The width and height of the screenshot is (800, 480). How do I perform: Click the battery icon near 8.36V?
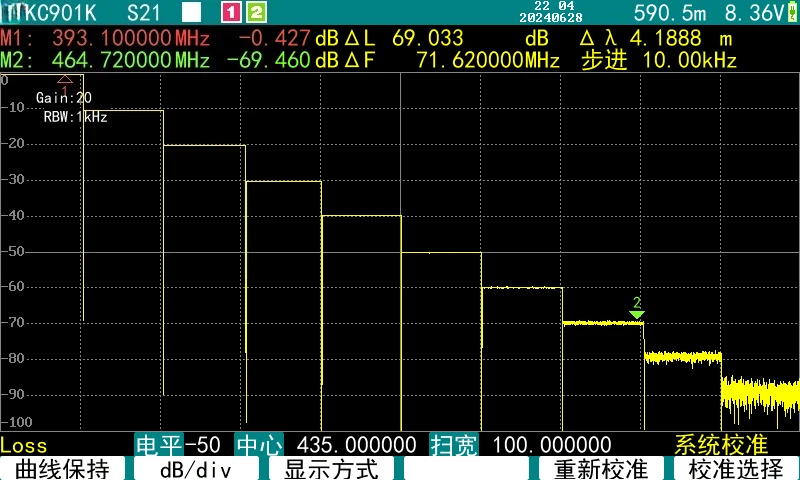click(792, 11)
